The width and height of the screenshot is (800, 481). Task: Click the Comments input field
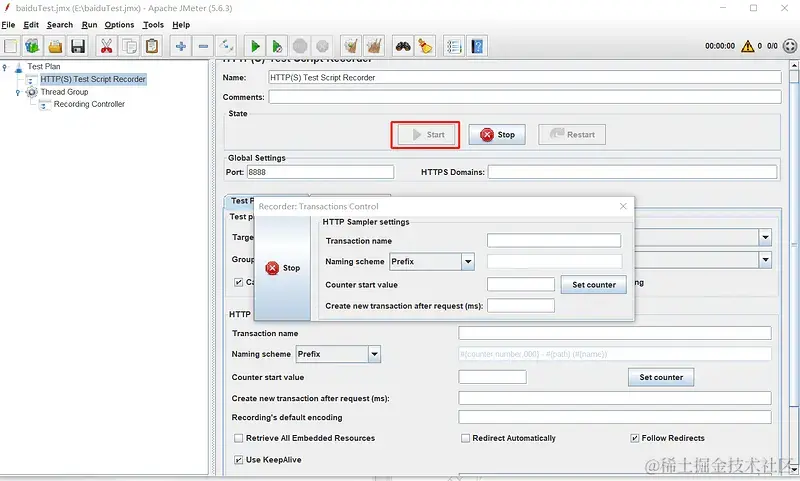[524, 97]
